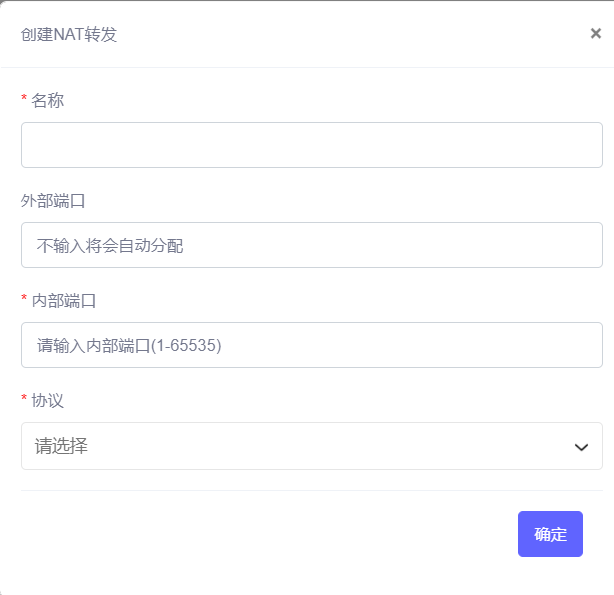The image size is (614, 595).
Task: Click the 名称 field label
Action: click(x=47, y=100)
